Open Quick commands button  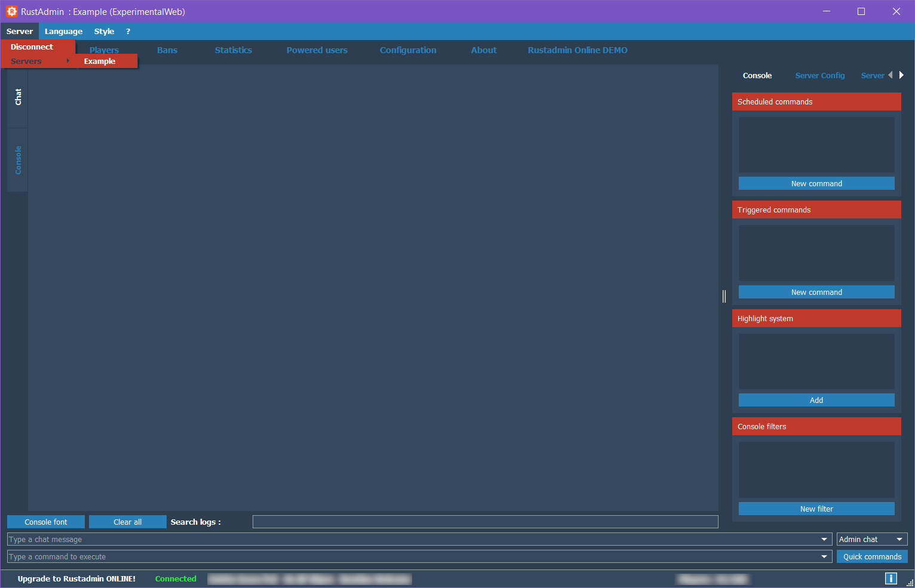[x=871, y=557]
